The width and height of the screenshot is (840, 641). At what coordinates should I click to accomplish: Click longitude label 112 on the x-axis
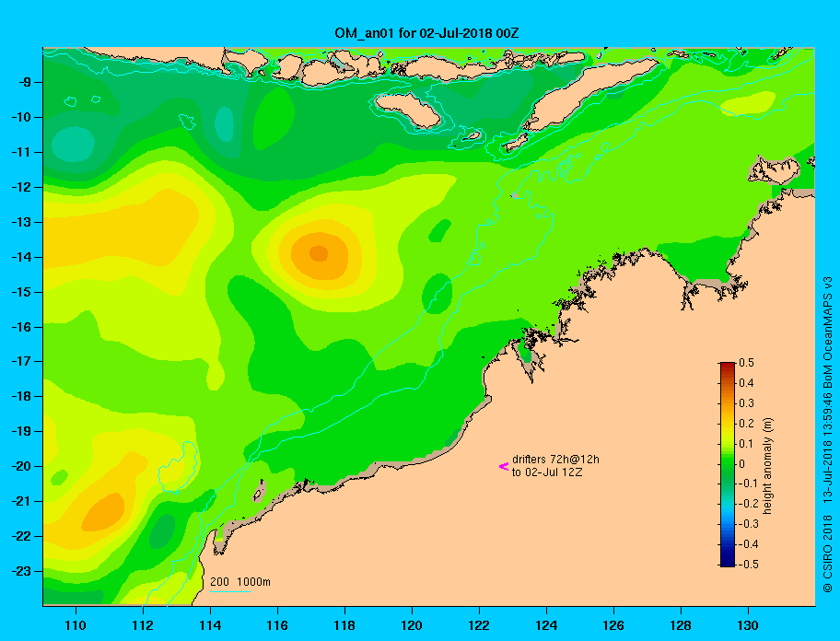pyautogui.click(x=143, y=625)
